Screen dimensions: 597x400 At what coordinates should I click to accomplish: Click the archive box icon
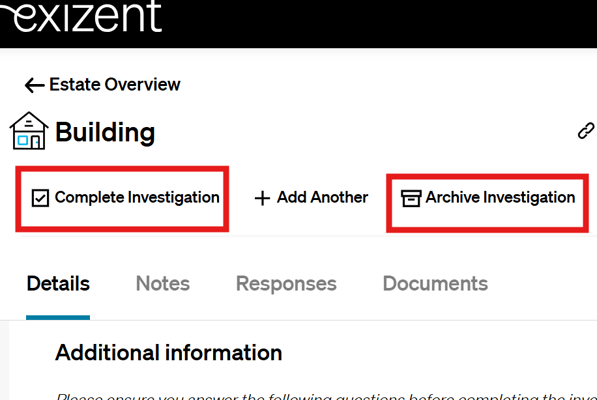coord(411,198)
